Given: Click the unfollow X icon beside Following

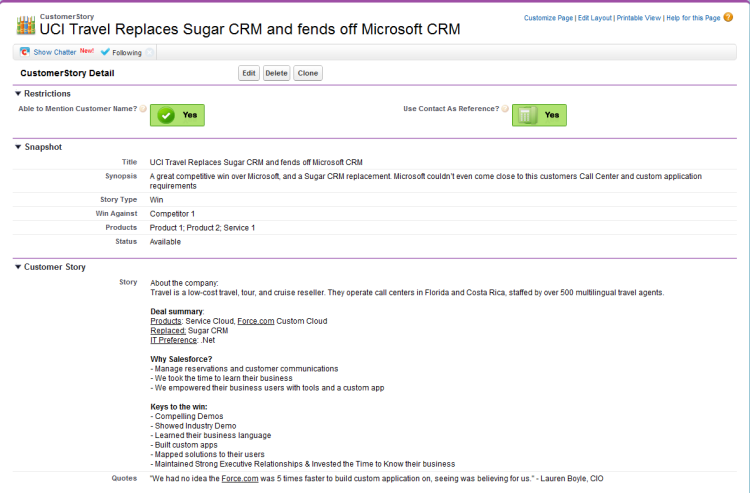Looking at the screenshot, I should pos(149,52).
